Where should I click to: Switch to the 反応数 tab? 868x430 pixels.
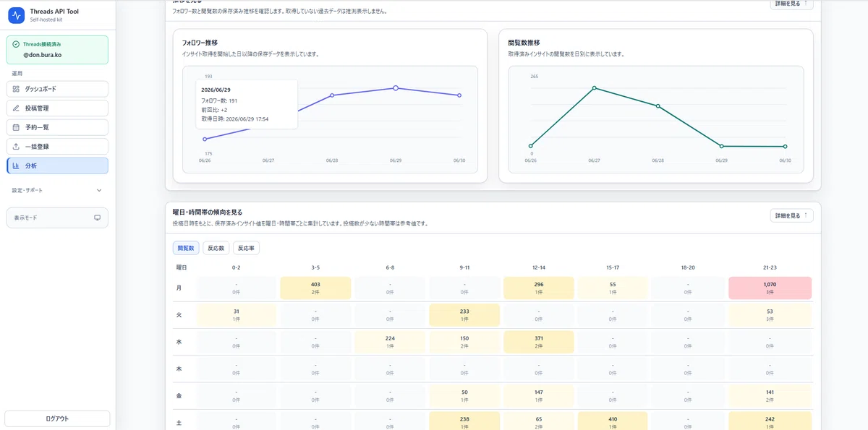point(216,248)
